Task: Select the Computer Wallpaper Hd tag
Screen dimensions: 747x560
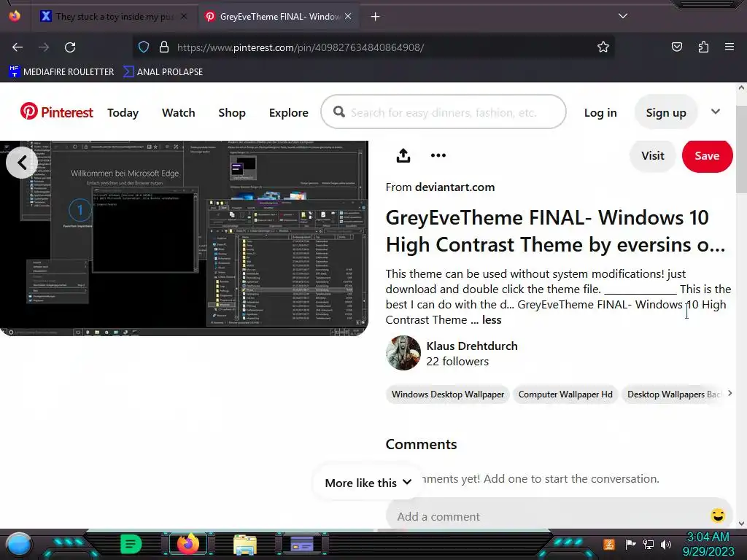Action: [x=565, y=394]
